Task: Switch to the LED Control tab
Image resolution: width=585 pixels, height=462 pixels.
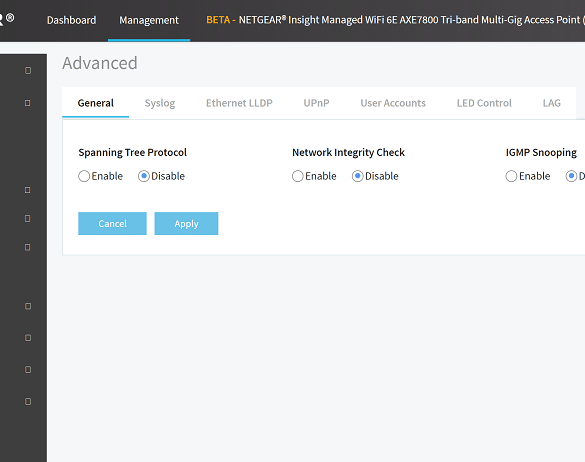Action: tap(484, 103)
